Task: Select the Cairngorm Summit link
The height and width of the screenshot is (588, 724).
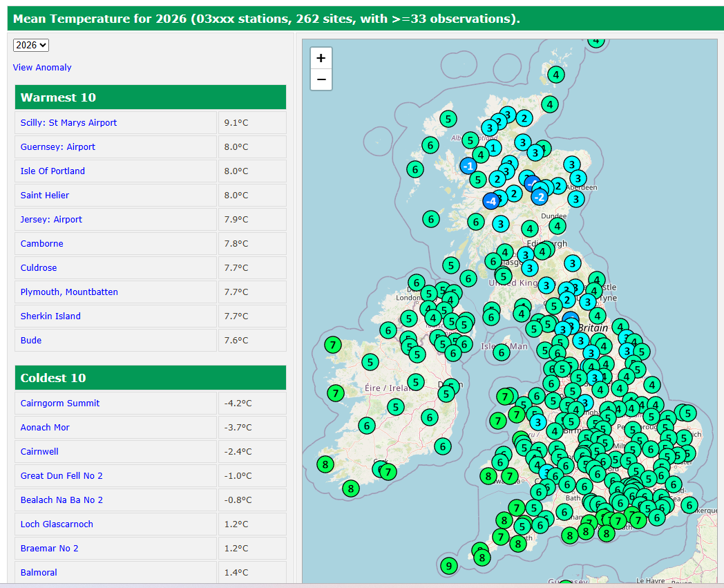Action: (60, 403)
